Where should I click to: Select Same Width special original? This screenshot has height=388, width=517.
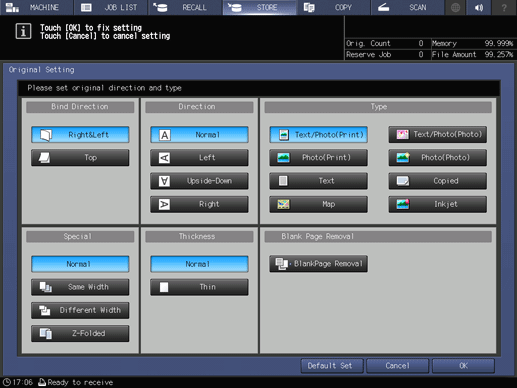(80, 287)
